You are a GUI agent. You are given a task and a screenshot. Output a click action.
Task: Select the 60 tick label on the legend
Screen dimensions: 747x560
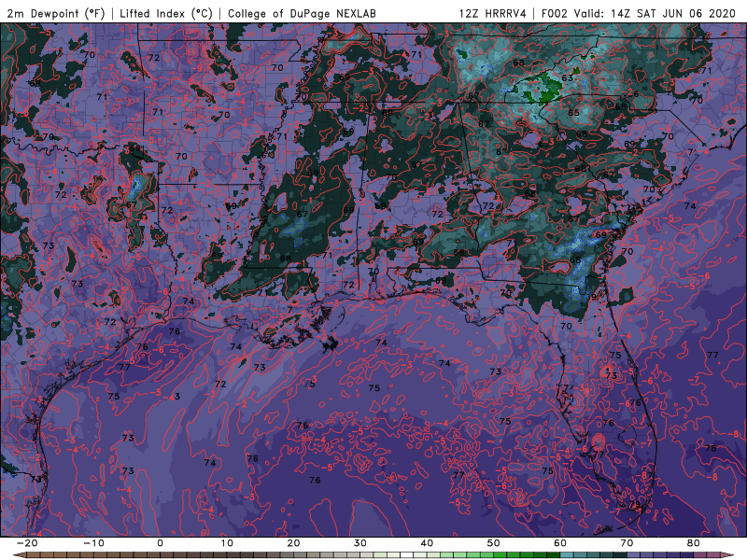click(x=560, y=543)
